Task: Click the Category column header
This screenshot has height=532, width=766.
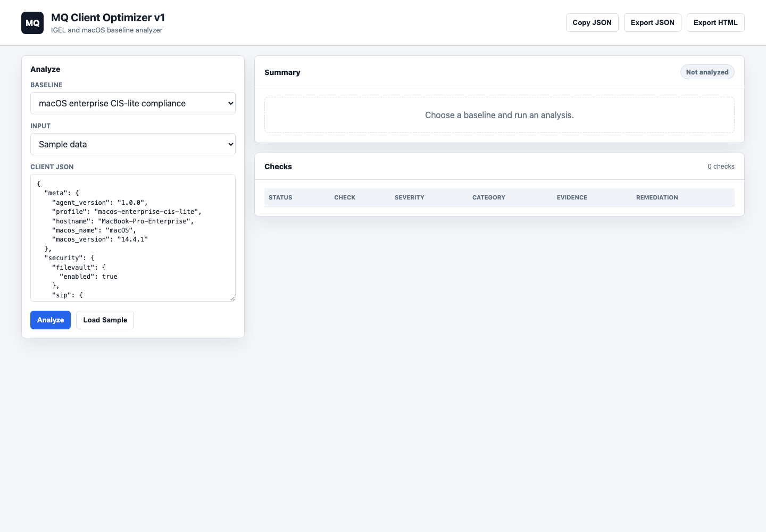Action: click(x=489, y=197)
